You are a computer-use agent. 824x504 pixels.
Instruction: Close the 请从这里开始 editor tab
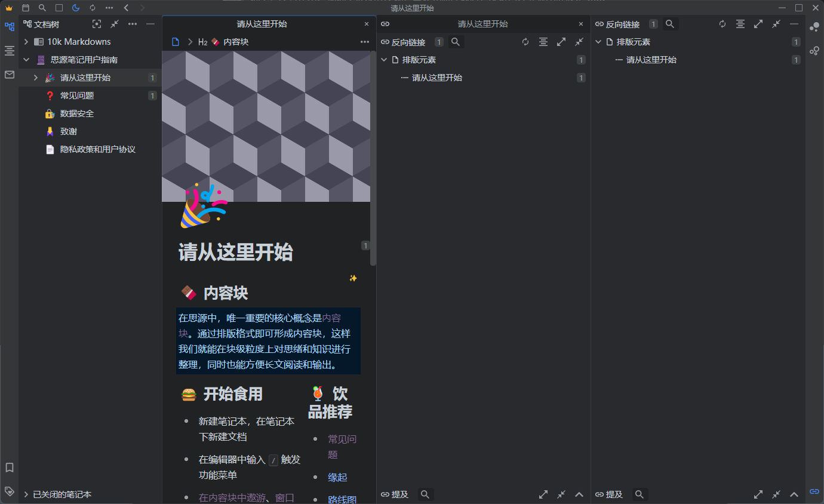click(367, 24)
